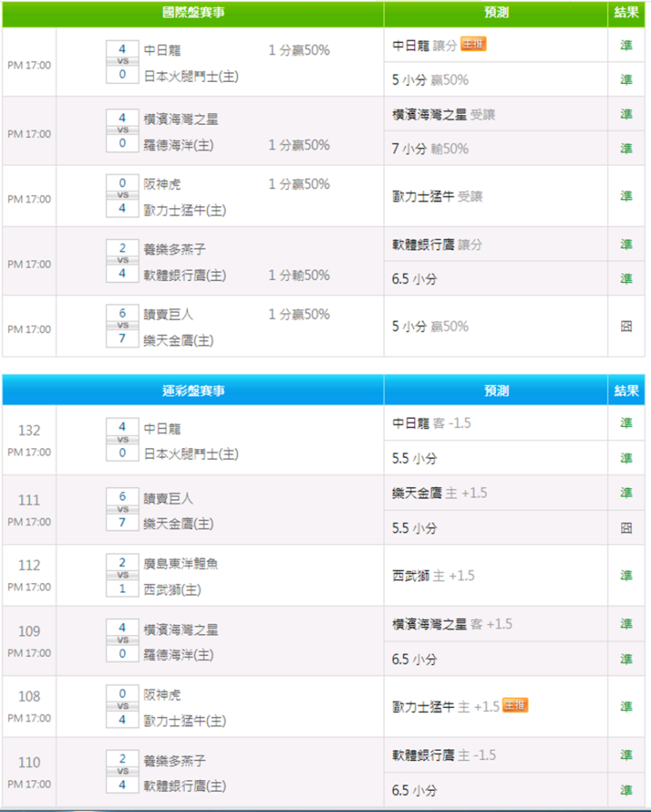Click the 中日龍 客 -1.5 prediction
Screen dimensions: 651x812
pyautogui.click(x=432, y=423)
